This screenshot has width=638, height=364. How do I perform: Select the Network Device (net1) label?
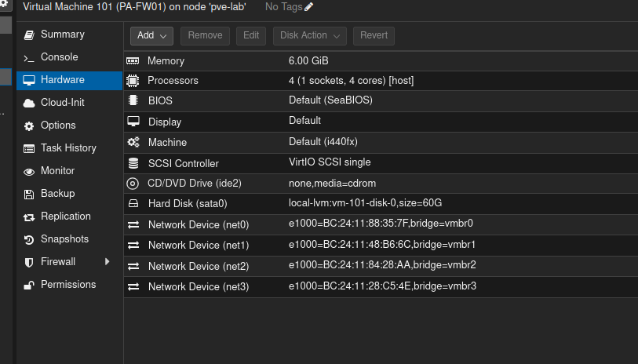tap(199, 246)
